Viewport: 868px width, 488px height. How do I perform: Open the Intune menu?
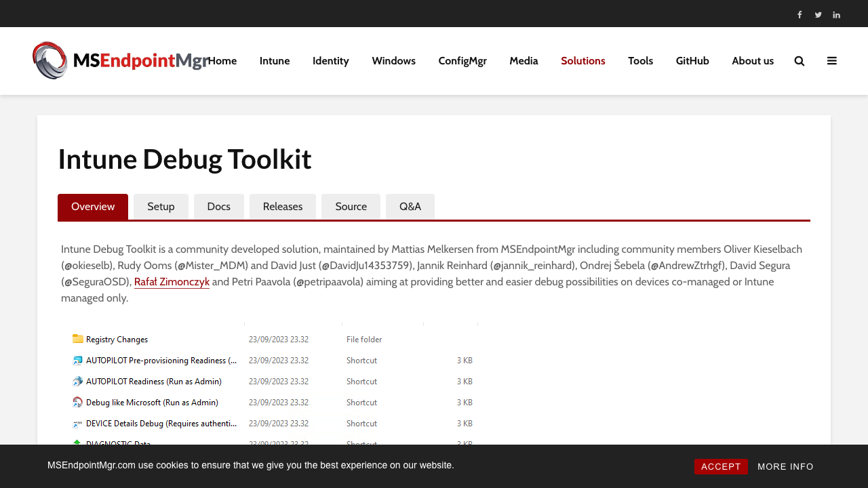coord(275,61)
